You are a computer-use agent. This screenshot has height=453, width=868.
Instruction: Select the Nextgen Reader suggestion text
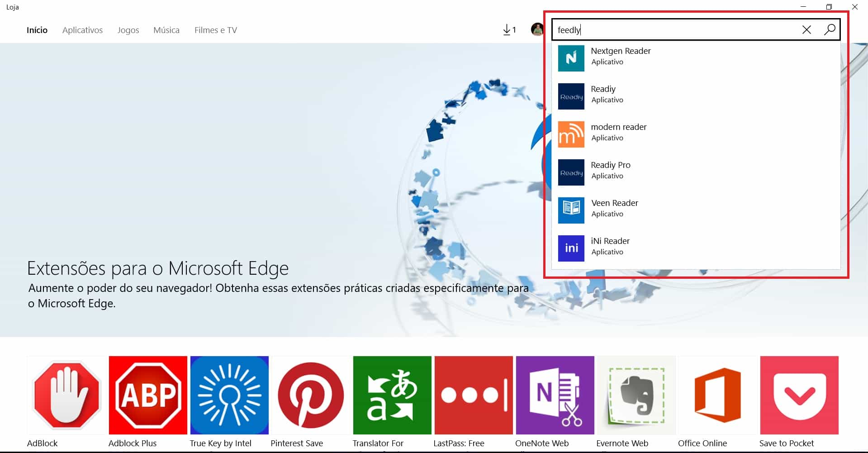click(621, 51)
